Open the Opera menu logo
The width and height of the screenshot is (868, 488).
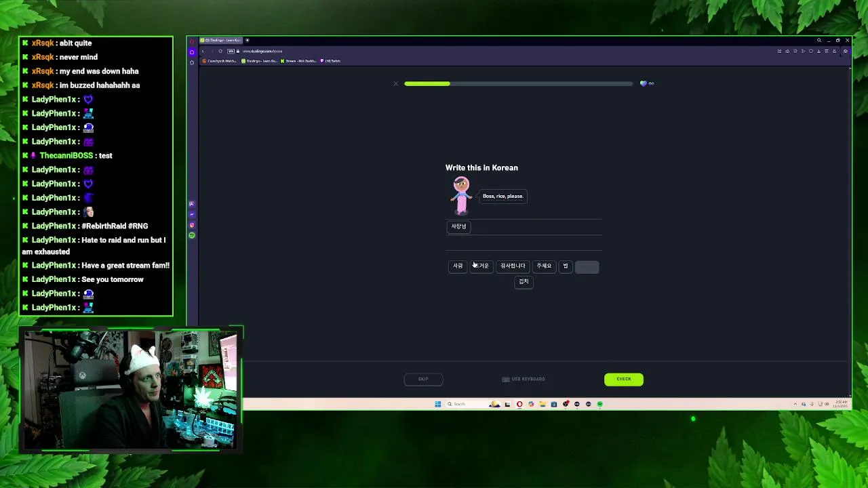tap(192, 41)
